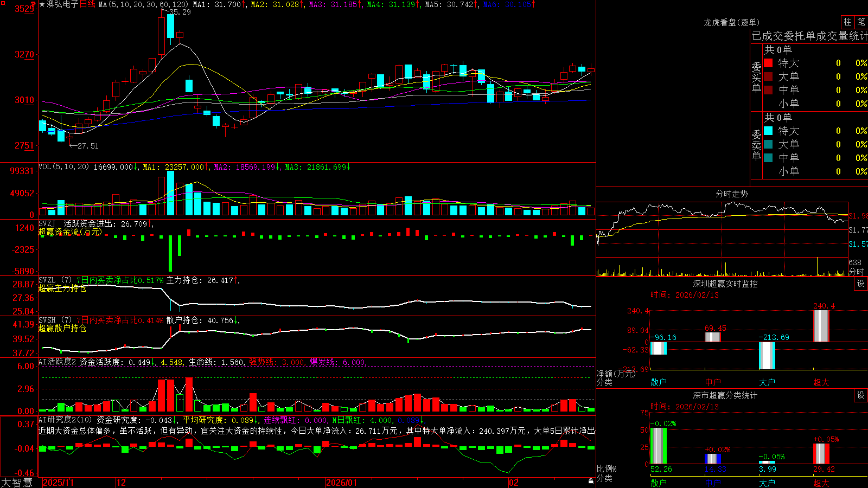Toggle the 日线 period label
Viewport: 868px width, 488px height.
87,4
